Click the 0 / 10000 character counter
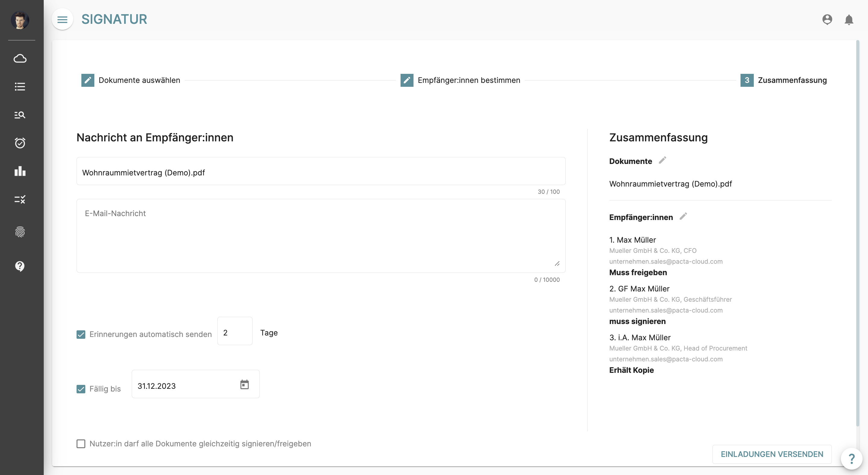The width and height of the screenshot is (868, 475). click(547, 280)
